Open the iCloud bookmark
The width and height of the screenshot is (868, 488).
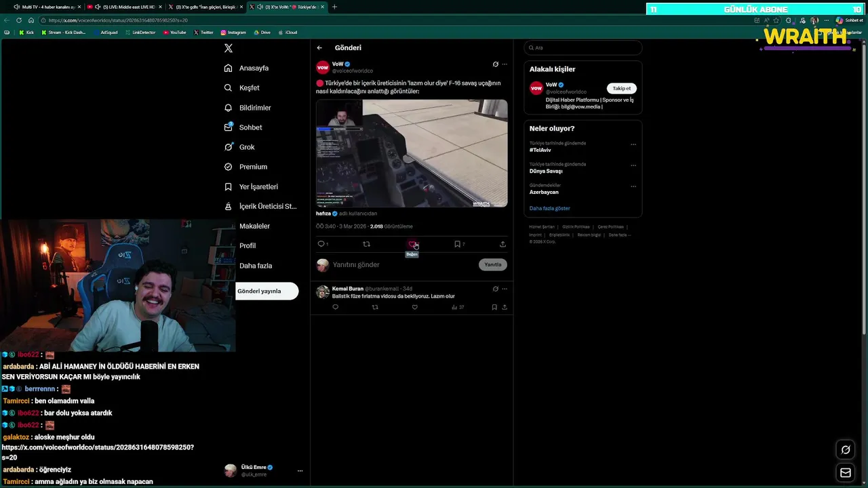pyautogui.click(x=288, y=33)
